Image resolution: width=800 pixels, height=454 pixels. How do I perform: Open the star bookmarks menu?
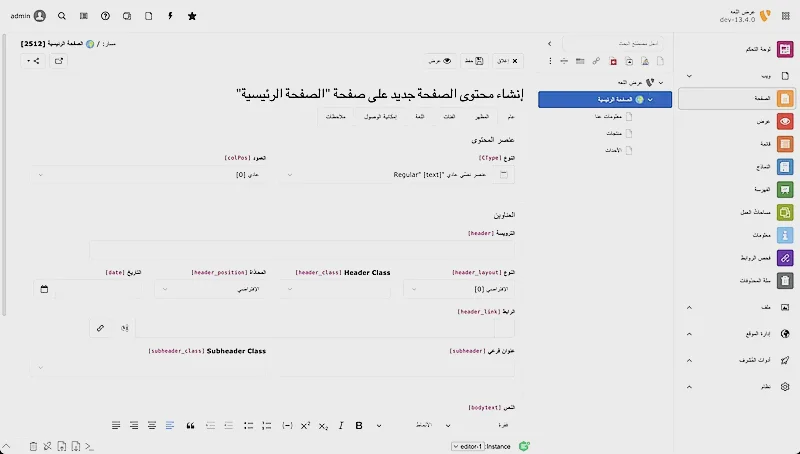(192, 16)
